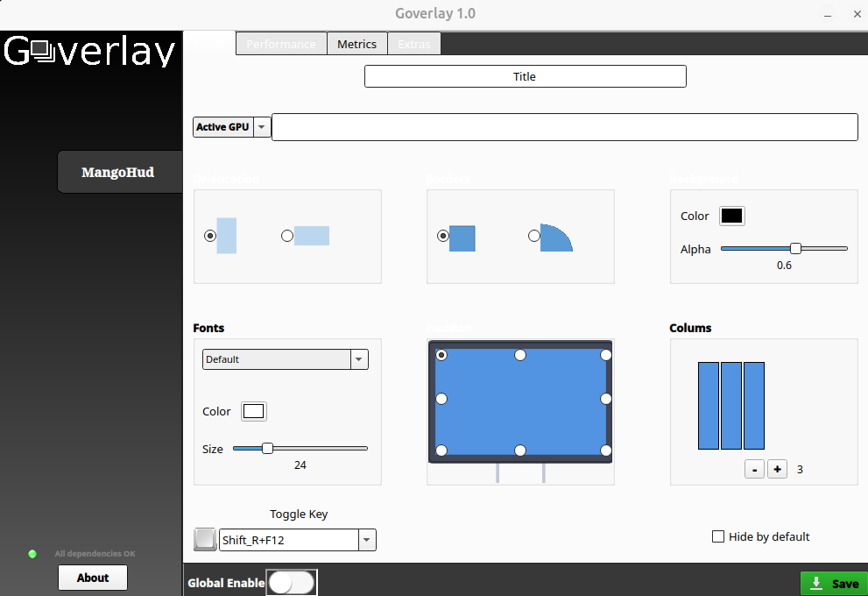Click the Title text field
This screenshot has width=868, height=596.
click(525, 76)
